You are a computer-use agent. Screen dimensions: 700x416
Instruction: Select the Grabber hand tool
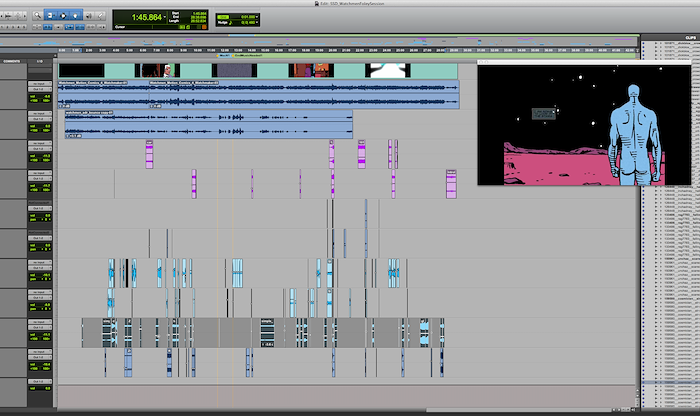pos(75,16)
